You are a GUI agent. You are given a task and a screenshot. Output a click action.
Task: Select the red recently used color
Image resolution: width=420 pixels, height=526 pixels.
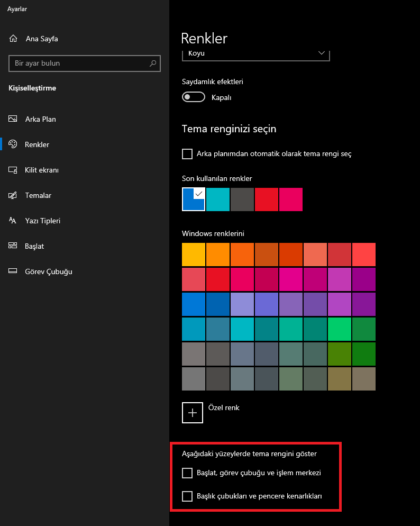(x=267, y=199)
